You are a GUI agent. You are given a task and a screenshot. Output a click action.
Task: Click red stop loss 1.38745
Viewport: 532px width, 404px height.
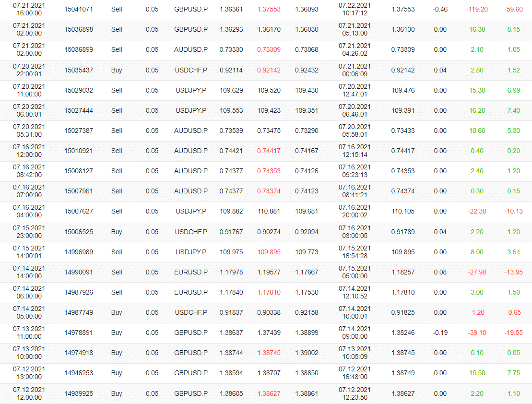coord(269,353)
